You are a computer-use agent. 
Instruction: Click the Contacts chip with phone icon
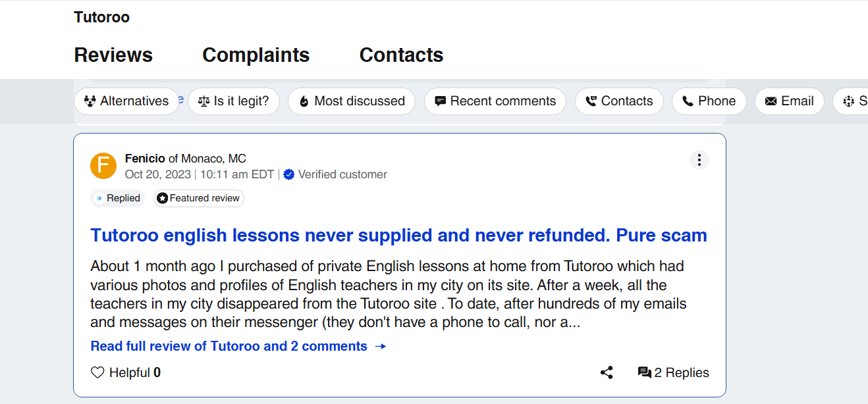pyautogui.click(x=618, y=101)
